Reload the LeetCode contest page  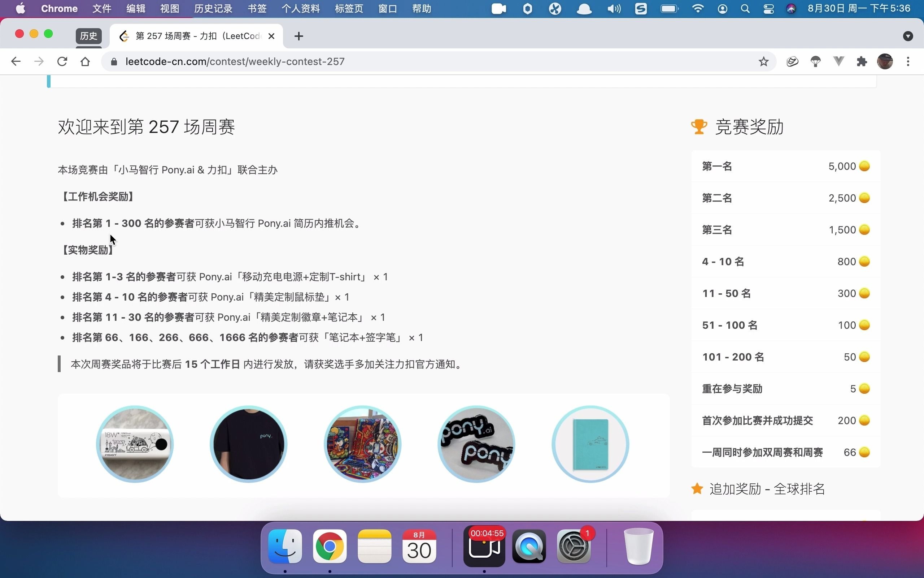62,61
